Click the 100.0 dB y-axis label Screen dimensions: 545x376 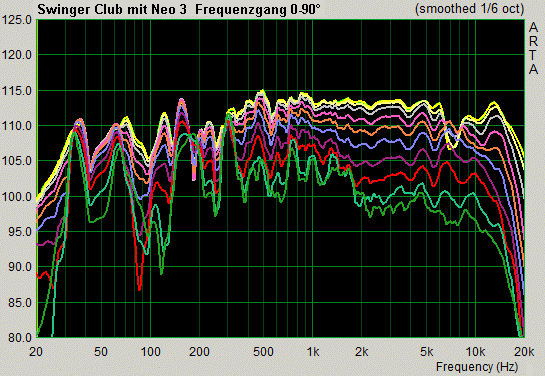coord(17,197)
